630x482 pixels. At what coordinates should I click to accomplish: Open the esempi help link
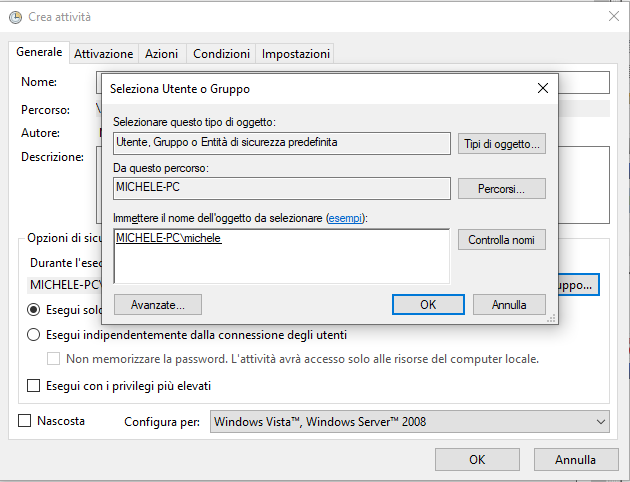tap(347, 217)
